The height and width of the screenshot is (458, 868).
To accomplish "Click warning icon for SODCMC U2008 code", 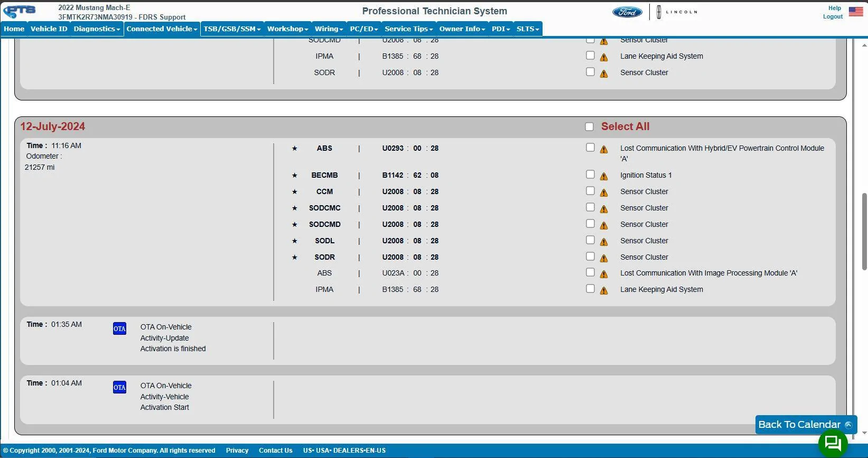I will pos(604,209).
